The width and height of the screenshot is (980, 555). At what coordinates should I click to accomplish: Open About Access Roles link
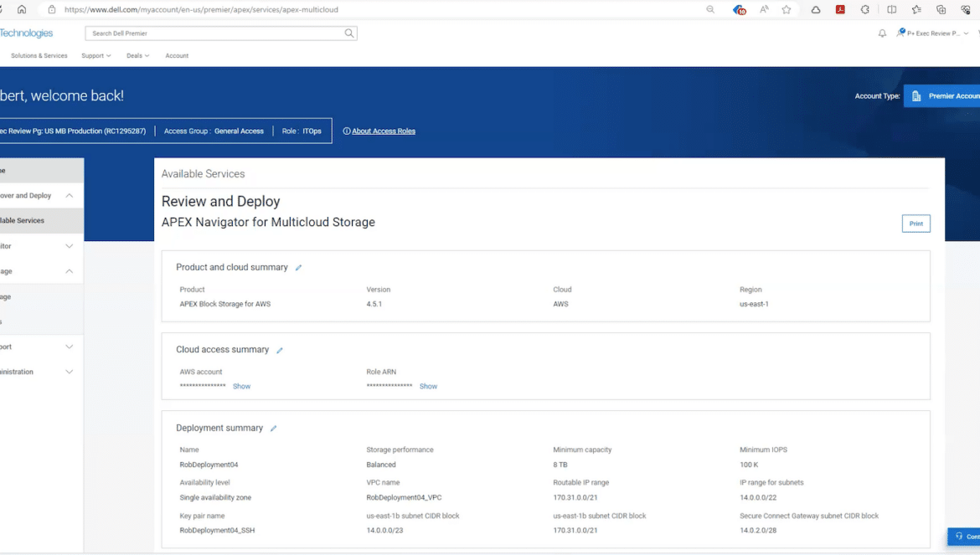click(x=383, y=131)
